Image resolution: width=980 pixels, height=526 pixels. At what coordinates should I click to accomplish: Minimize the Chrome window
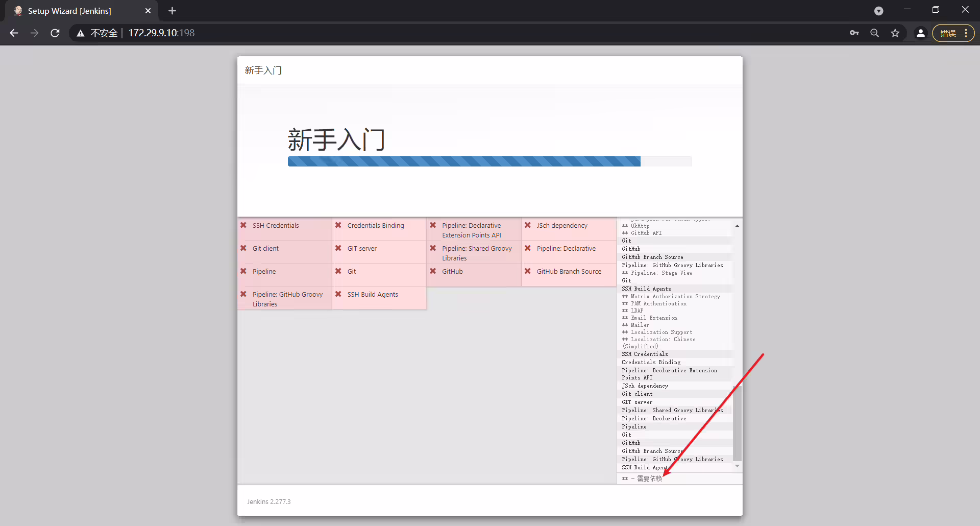tap(907, 10)
